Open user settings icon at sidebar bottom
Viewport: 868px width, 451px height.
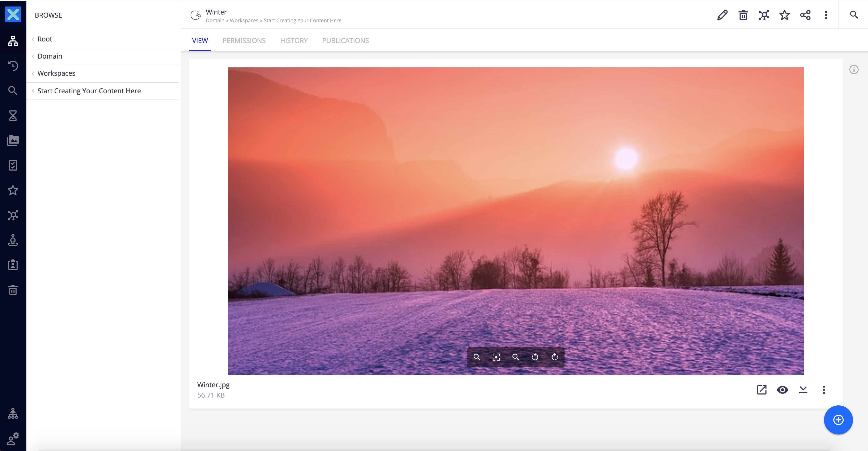[13, 439]
